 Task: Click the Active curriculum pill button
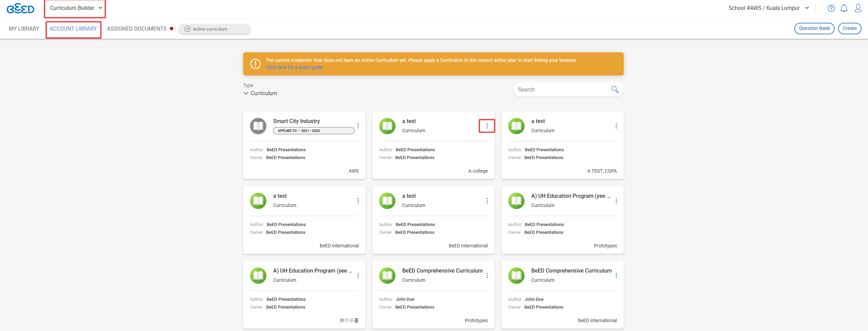coord(214,29)
